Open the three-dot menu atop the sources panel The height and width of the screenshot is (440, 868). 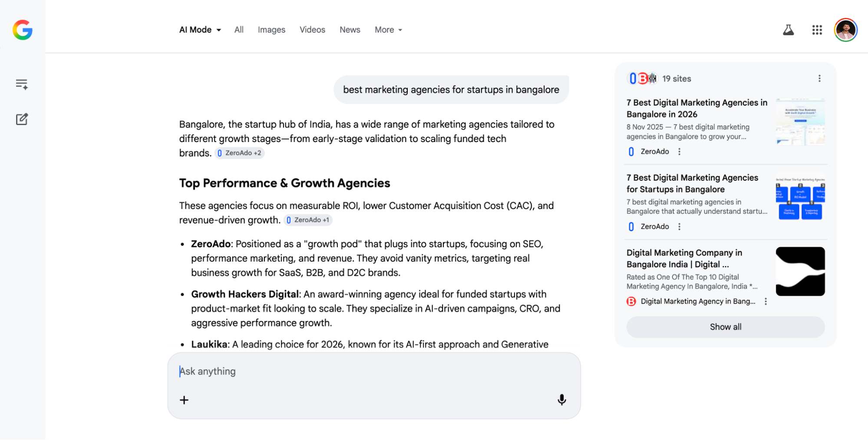coord(819,79)
